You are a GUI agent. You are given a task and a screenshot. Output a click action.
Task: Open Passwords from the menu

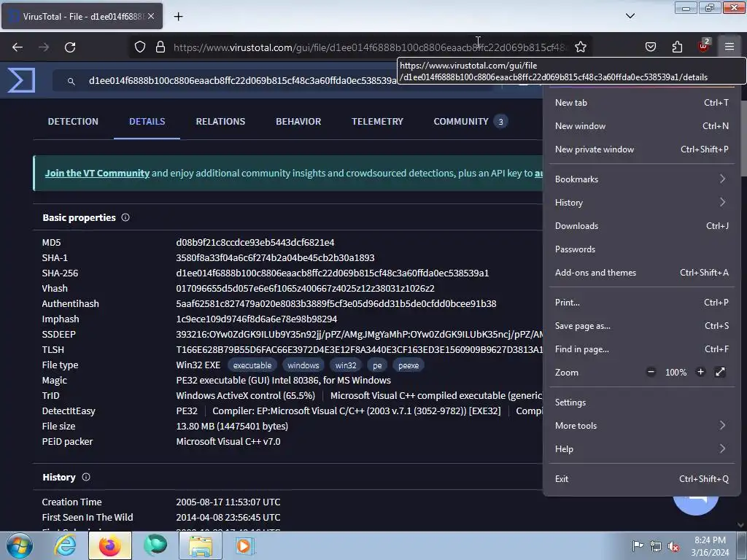[642, 249]
